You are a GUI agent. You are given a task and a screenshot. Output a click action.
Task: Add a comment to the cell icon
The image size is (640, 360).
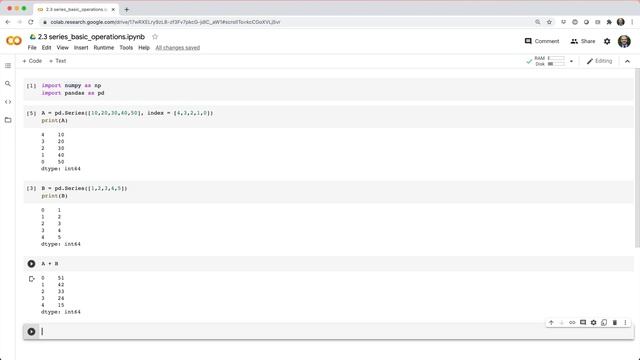(x=583, y=322)
